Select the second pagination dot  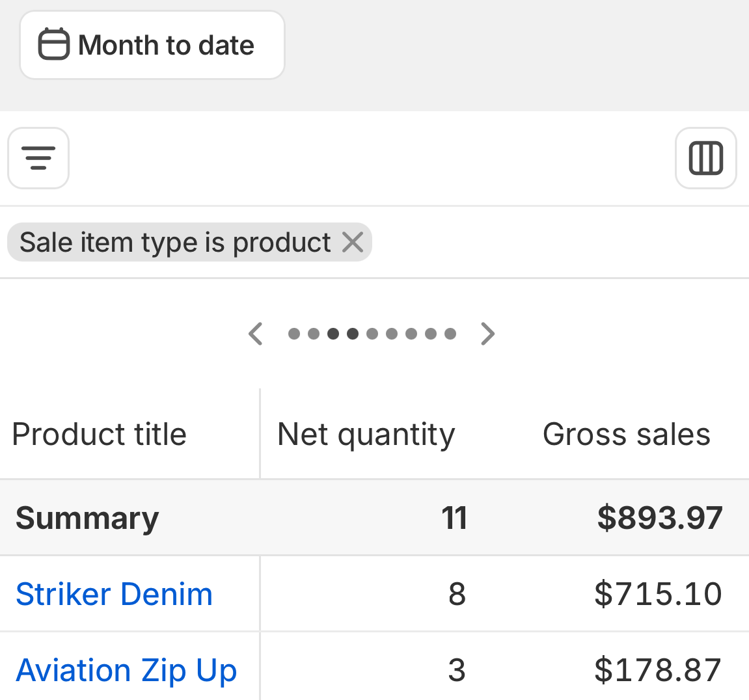tap(314, 334)
